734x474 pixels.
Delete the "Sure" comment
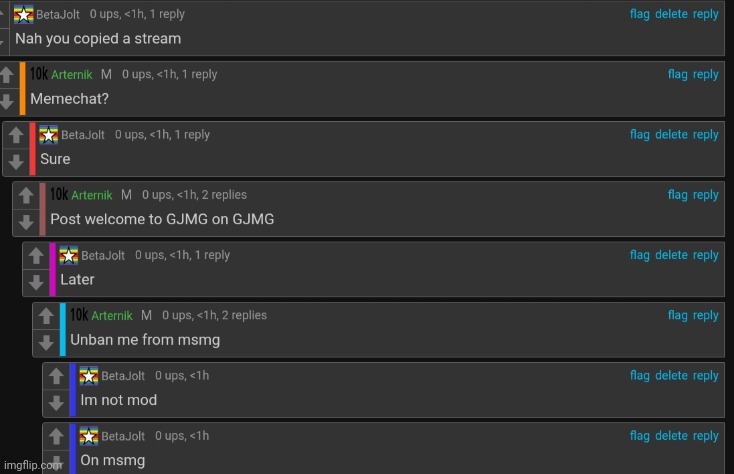[x=671, y=135]
